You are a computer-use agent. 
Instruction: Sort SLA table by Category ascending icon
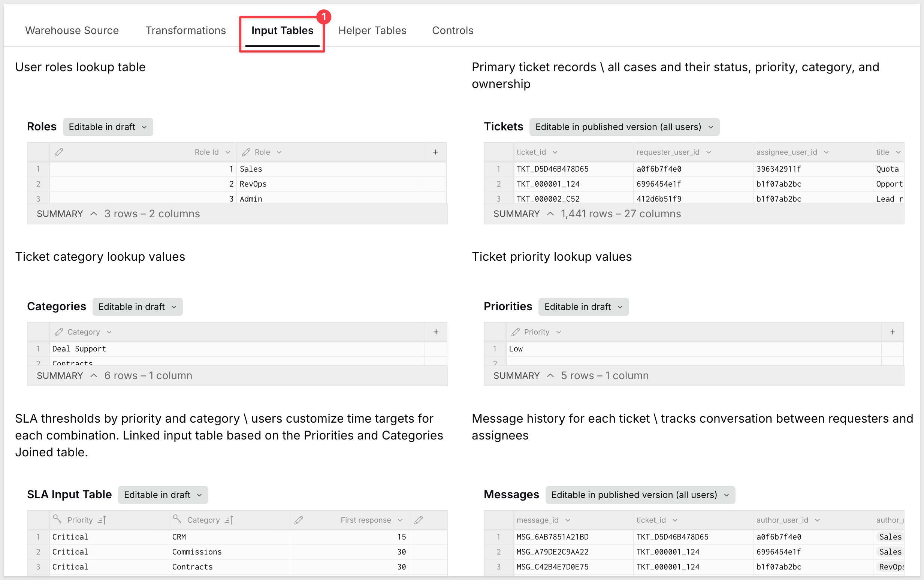tap(229, 520)
